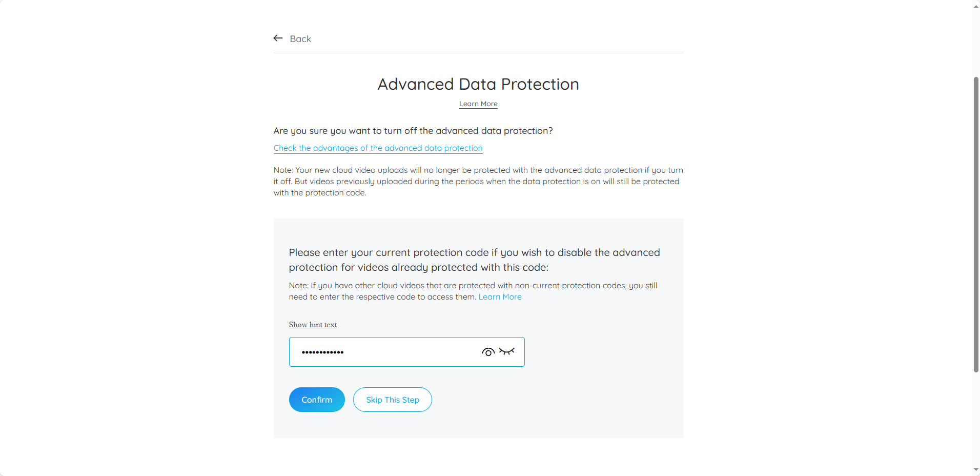Click the scrollbar down arrow
Viewport: 980px width, 476px height.
(x=976, y=470)
